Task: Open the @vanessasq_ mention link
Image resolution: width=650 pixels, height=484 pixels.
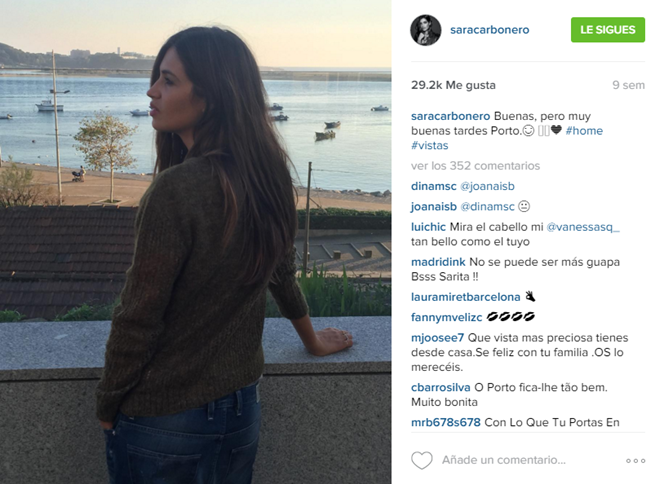Action: (x=583, y=227)
